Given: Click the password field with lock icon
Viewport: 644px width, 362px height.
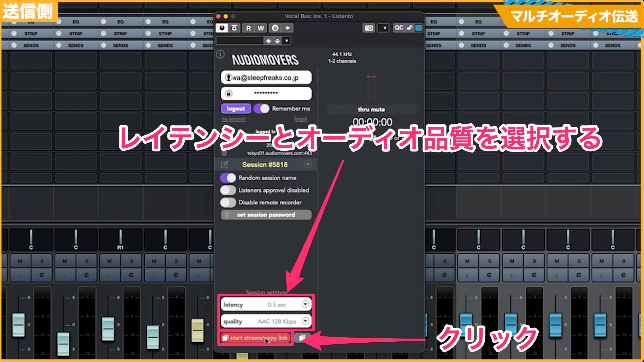Looking at the screenshot, I should point(266,93).
